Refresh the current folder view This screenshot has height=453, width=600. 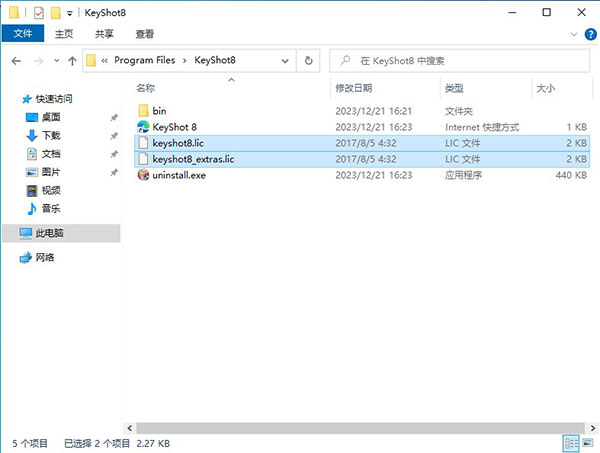(308, 60)
